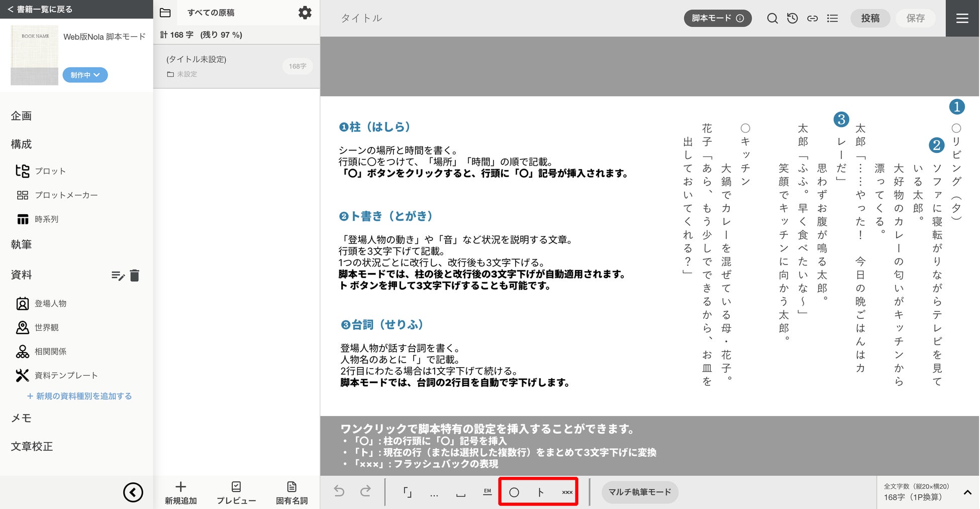Screen dimensions: 980x509
Task: Insert ××× flashback marker
Action: pyautogui.click(x=567, y=492)
